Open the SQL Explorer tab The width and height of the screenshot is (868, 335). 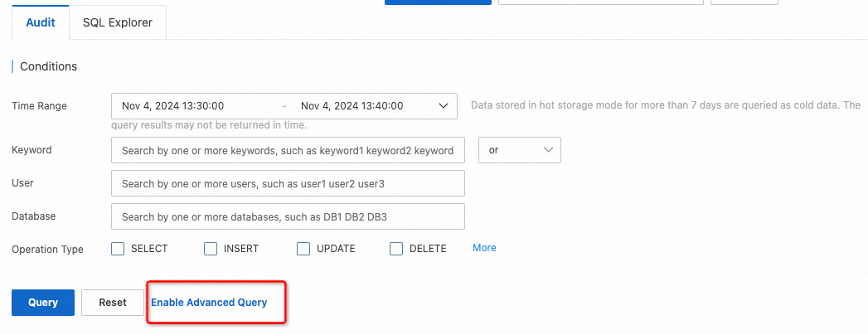click(x=118, y=22)
